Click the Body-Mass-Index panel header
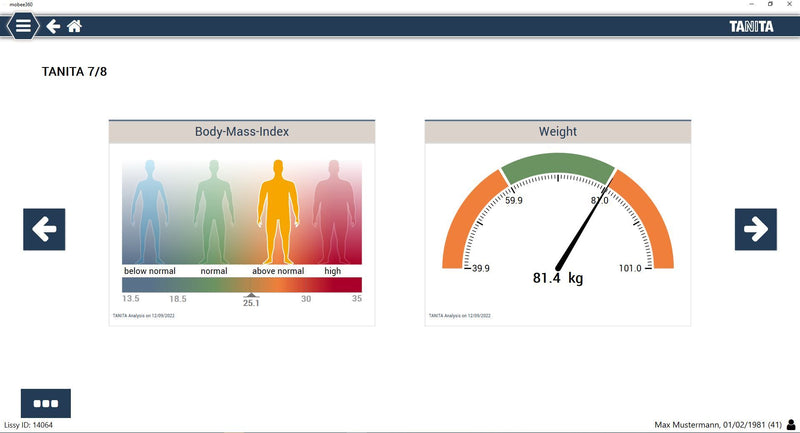Image resolution: width=800 pixels, height=433 pixels. click(x=241, y=132)
